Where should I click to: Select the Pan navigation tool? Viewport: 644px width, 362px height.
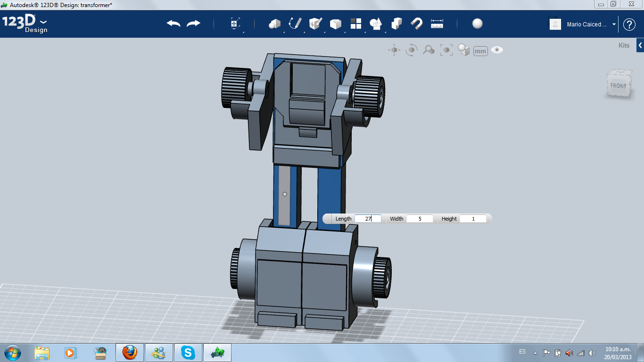[394, 50]
